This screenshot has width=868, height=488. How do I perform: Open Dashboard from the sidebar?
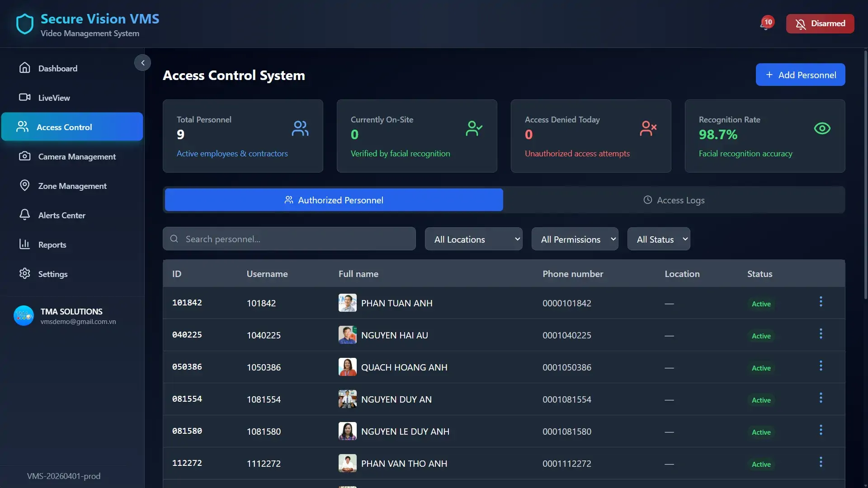pyautogui.click(x=72, y=68)
